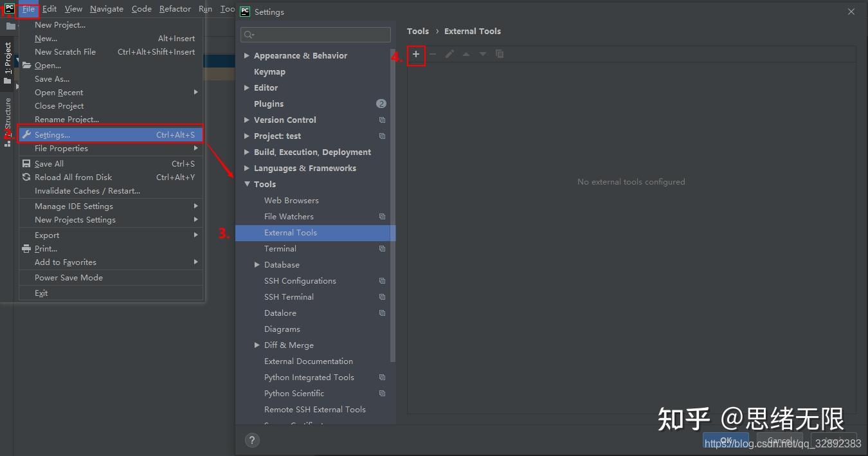Select Terminal in the settings tree

[280, 249]
